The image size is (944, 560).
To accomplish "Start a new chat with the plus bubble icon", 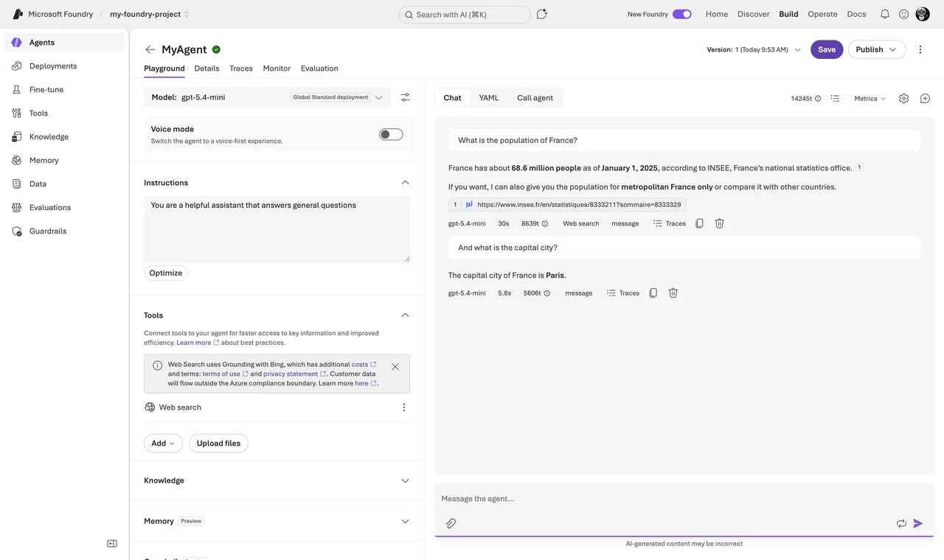I will [925, 98].
